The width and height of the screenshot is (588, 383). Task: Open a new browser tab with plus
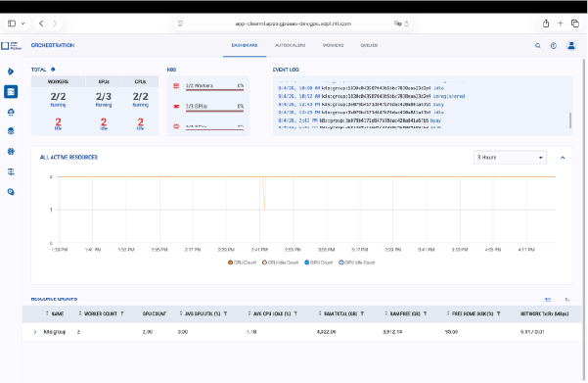pyautogui.click(x=561, y=24)
